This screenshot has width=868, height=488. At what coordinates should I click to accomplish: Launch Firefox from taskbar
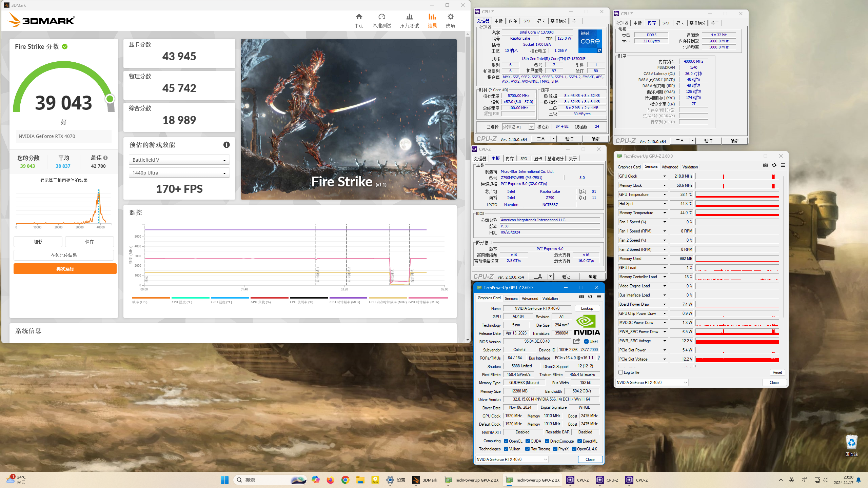click(x=330, y=480)
